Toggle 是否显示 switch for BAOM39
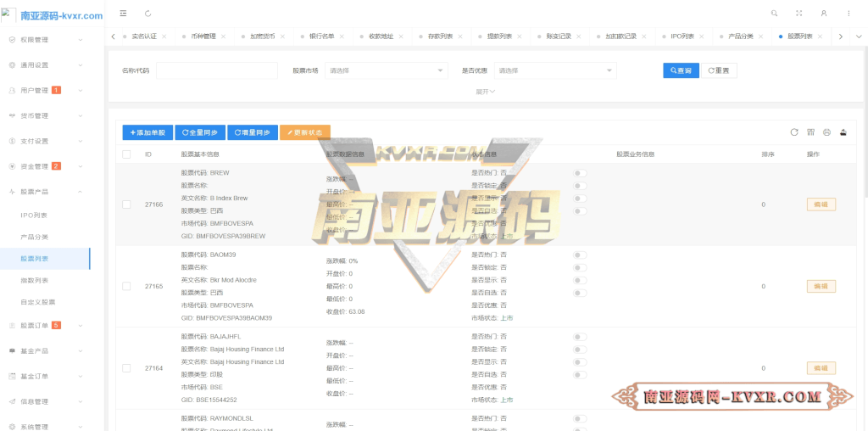 [580, 280]
